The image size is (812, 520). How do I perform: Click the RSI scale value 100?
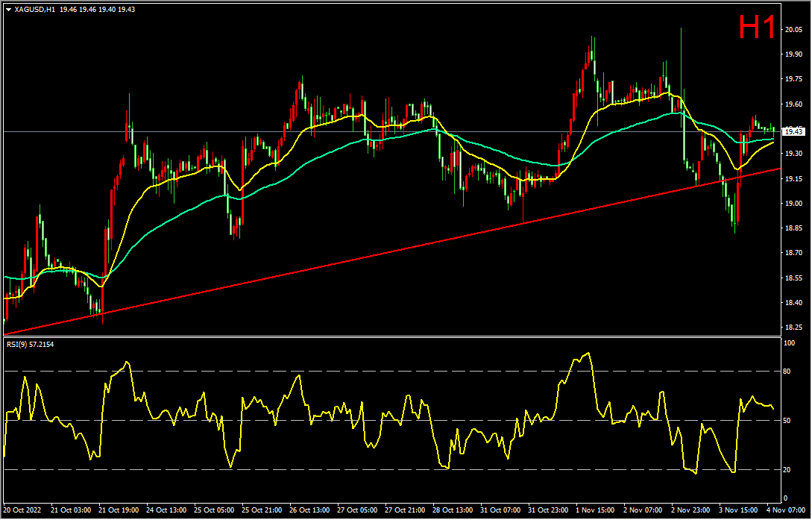tap(790, 343)
